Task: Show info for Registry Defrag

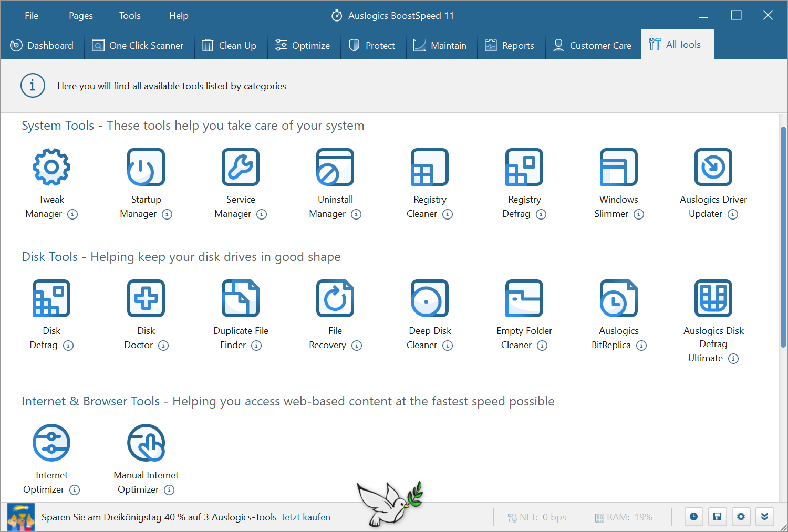Action: click(541, 214)
